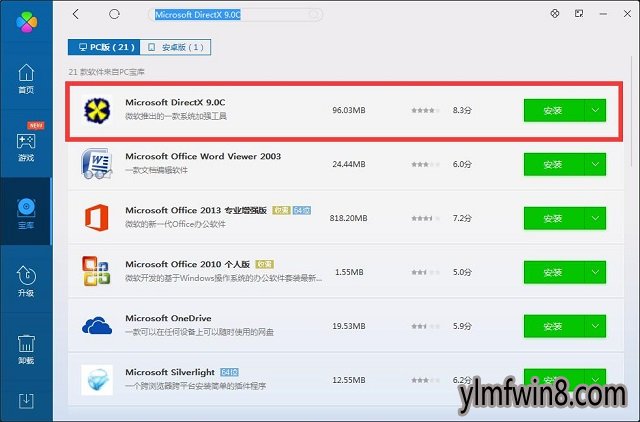Switch to the PC版 (21) tab

(104, 47)
